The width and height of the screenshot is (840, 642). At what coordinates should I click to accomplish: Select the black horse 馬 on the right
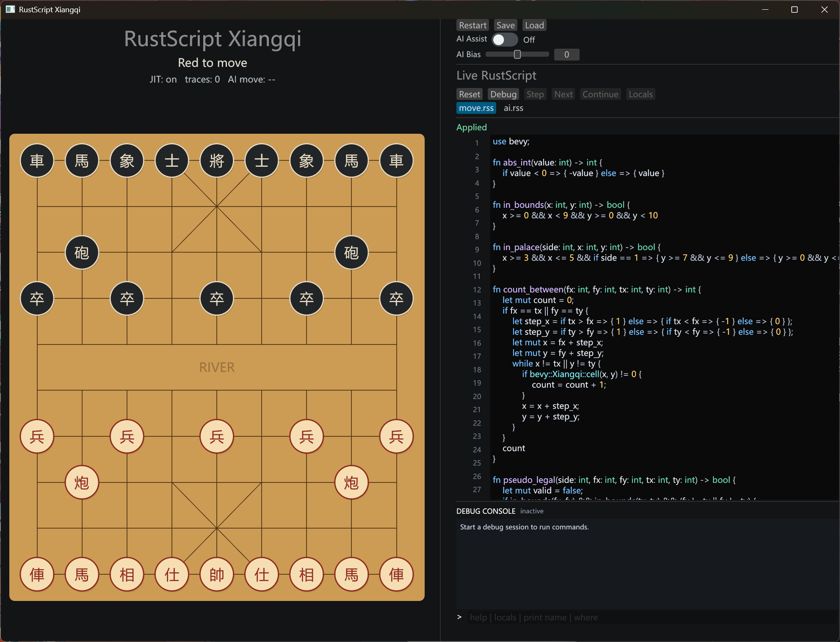351,161
